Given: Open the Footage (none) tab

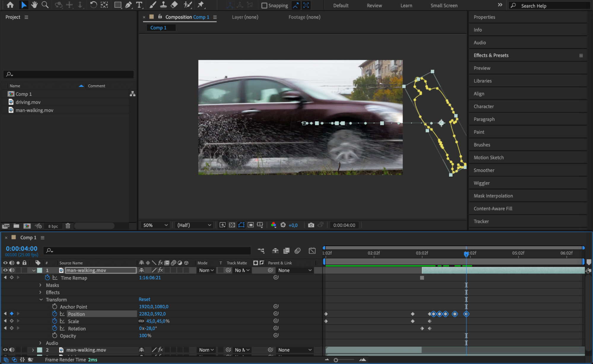Looking at the screenshot, I should coord(304,17).
